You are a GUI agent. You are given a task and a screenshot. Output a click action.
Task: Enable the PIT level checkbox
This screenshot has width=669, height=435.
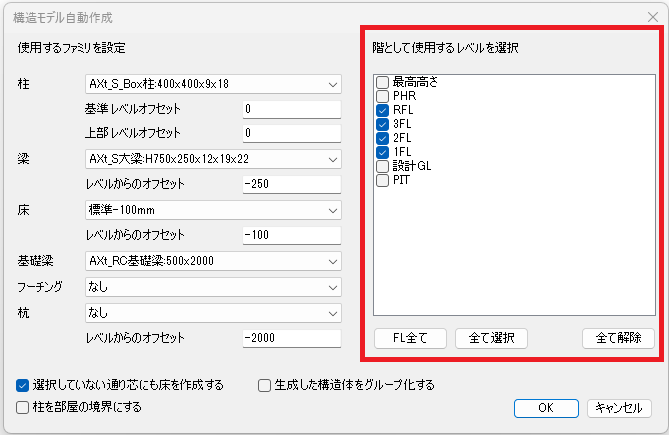[x=382, y=180]
